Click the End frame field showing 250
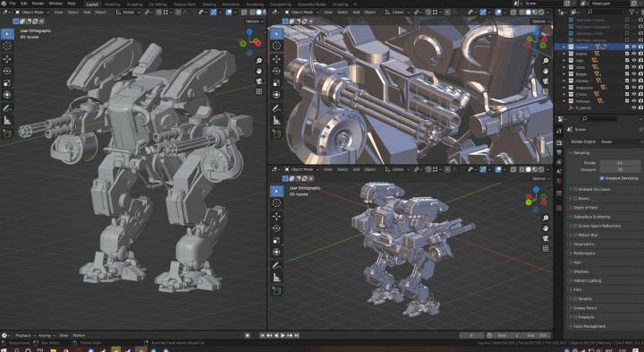Screen dimensions: 644x352 [537, 336]
